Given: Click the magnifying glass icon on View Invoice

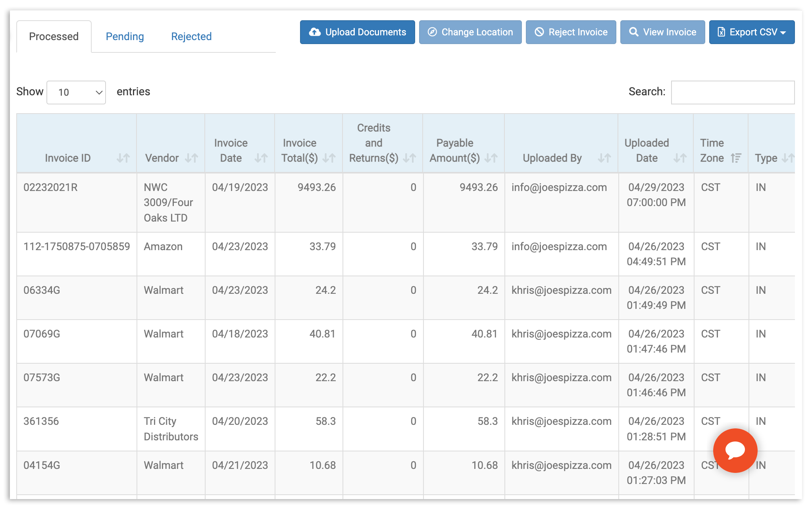Looking at the screenshot, I should coord(634,32).
